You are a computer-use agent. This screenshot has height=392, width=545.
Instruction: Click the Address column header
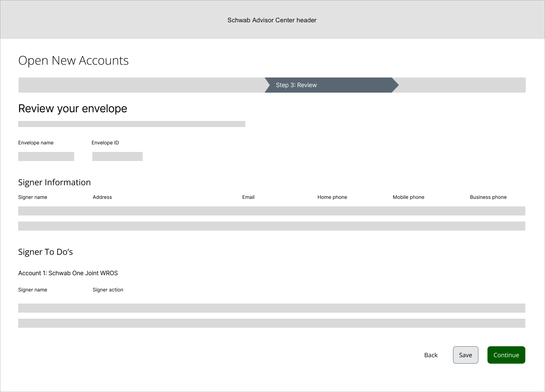click(102, 197)
